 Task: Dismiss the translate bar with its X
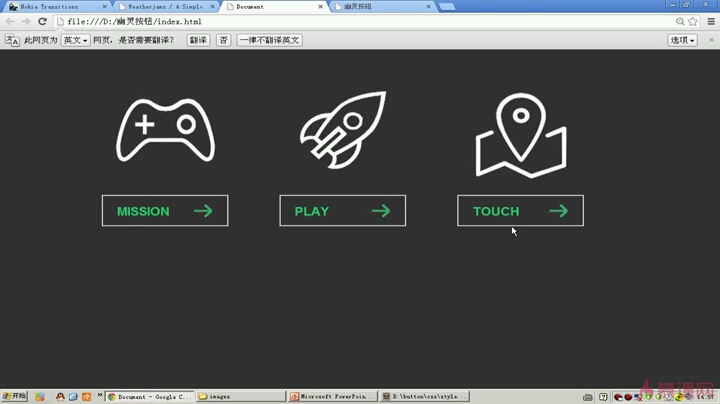[x=711, y=40]
